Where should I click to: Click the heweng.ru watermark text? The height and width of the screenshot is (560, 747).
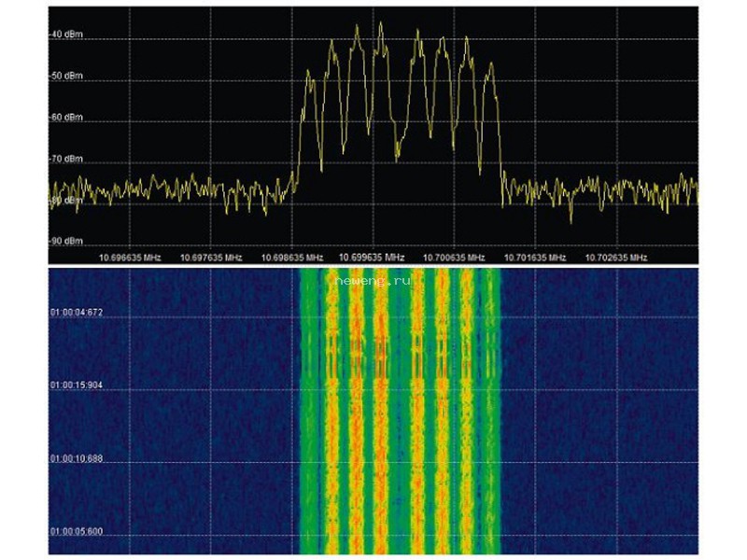[x=372, y=281]
